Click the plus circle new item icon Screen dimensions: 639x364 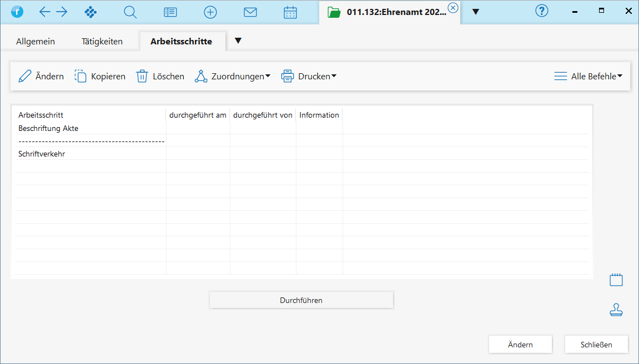tap(210, 12)
